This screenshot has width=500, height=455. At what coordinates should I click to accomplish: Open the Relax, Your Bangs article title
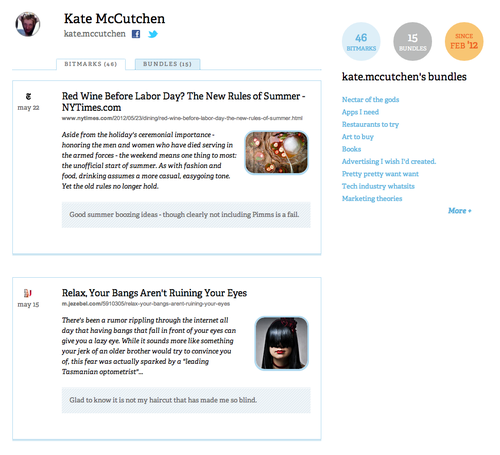154,293
